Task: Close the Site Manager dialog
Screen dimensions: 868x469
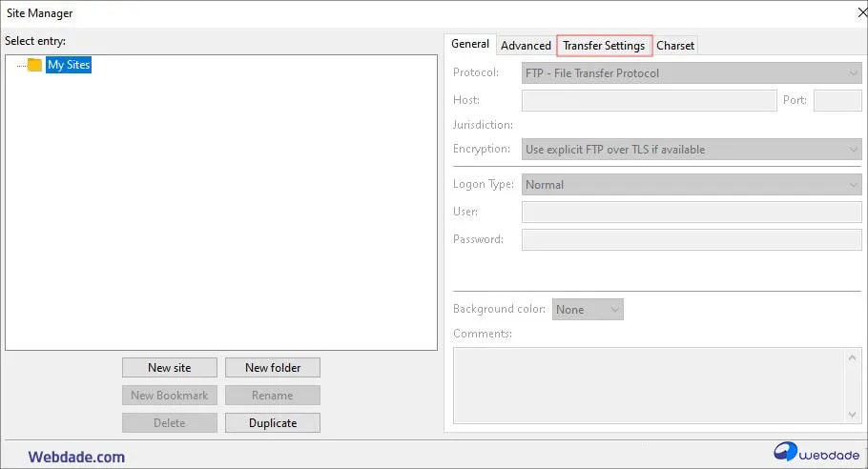Action: click(862, 12)
